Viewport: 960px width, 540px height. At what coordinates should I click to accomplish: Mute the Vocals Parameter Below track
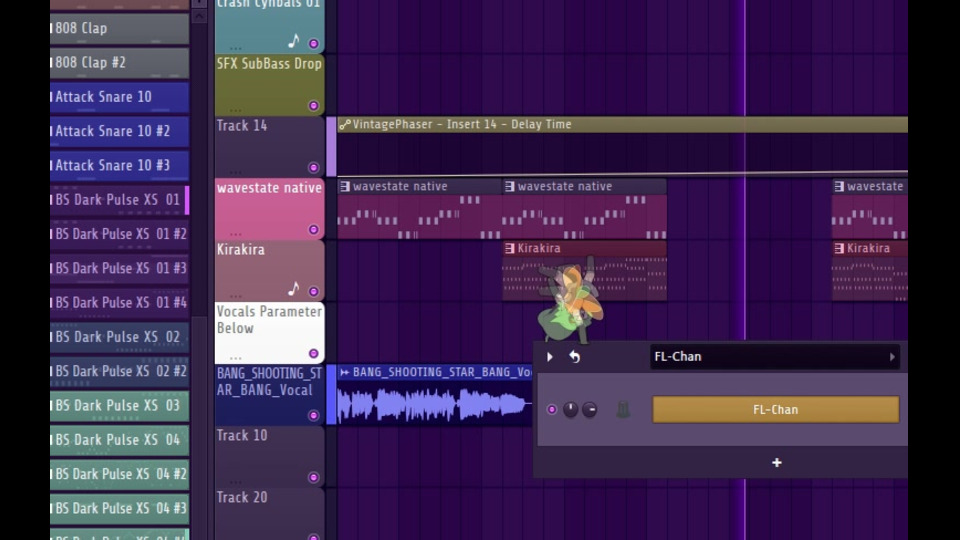point(313,353)
